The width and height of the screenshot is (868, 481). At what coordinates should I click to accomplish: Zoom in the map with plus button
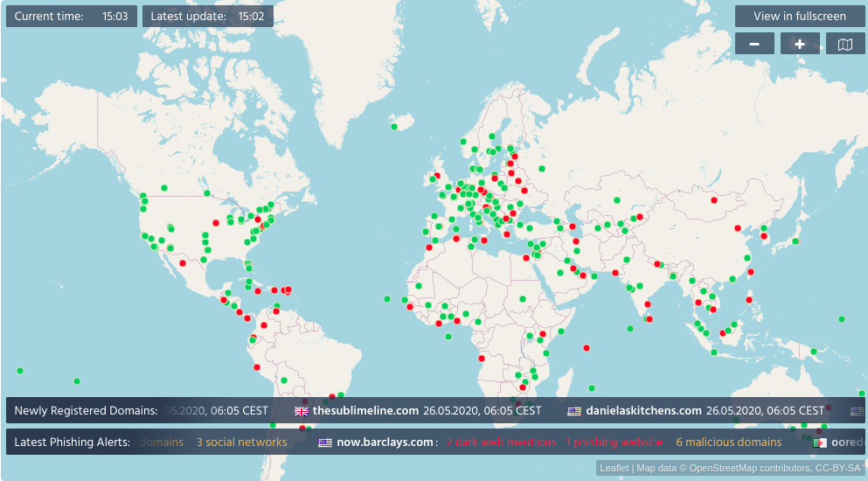point(800,44)
